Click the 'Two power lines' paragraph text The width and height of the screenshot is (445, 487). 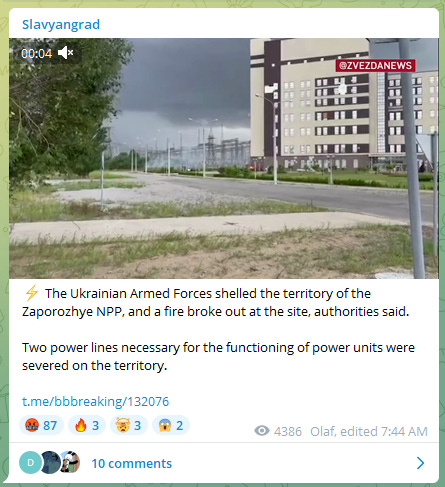(x=218, y=356)
